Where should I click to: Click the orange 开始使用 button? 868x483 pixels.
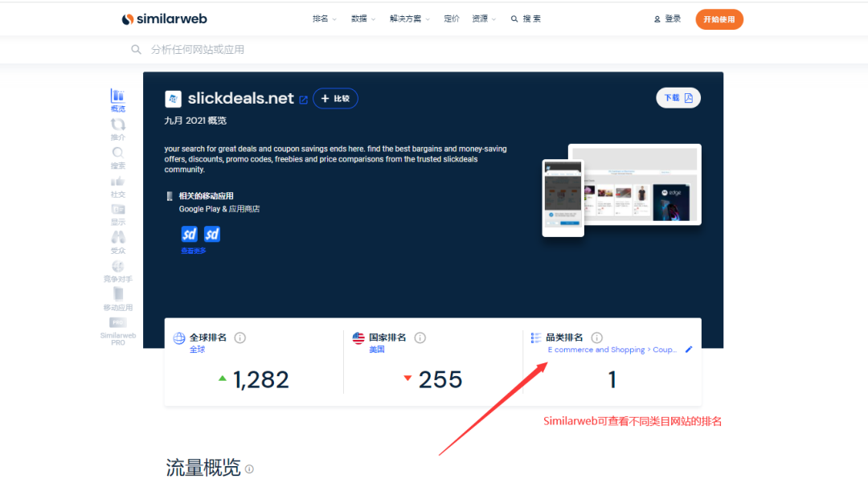719,19
